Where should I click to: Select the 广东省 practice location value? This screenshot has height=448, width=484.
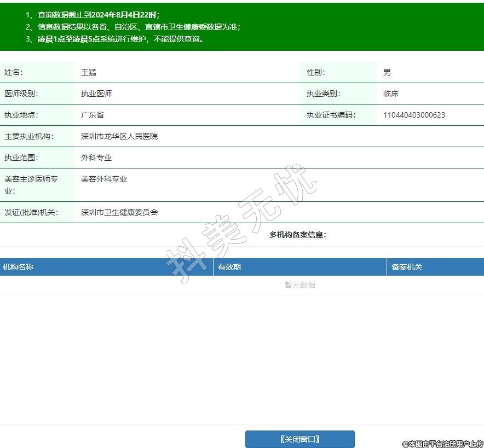click(93, 115)
